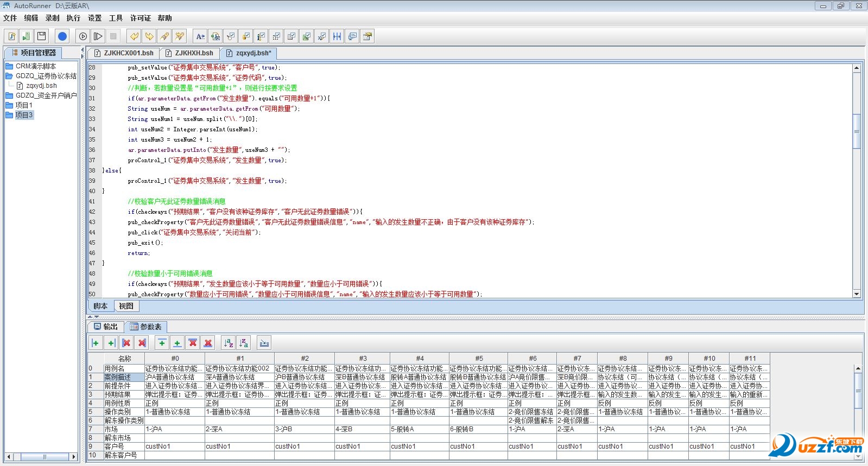Select the 案例描述 row name cell
The height and width of the screenshot is (466, 868).
(x=124, y=377)
